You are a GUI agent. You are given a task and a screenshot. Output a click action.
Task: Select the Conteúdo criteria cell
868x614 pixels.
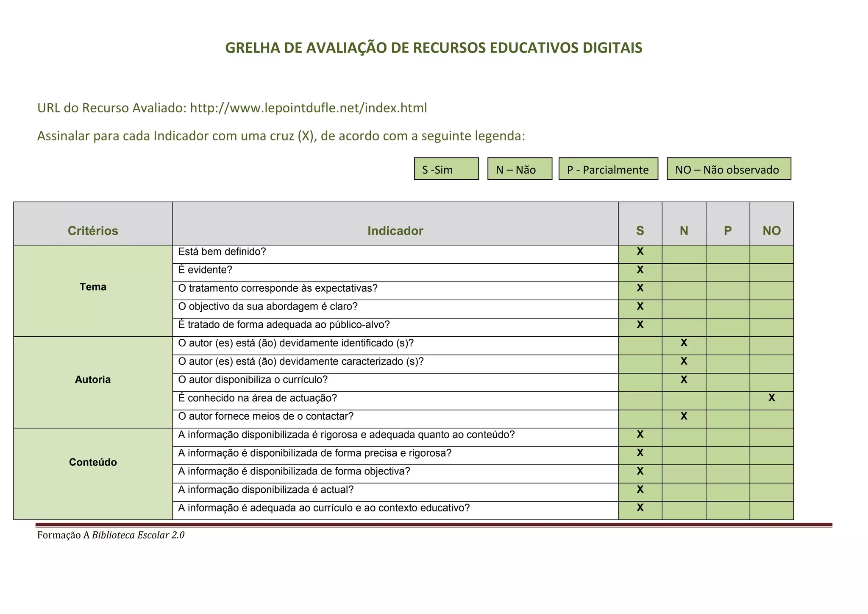click(93, 462)
